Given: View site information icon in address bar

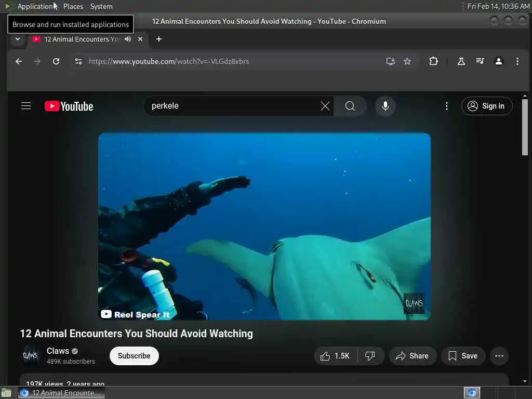Looking at the screenshot, I should 78,61.
